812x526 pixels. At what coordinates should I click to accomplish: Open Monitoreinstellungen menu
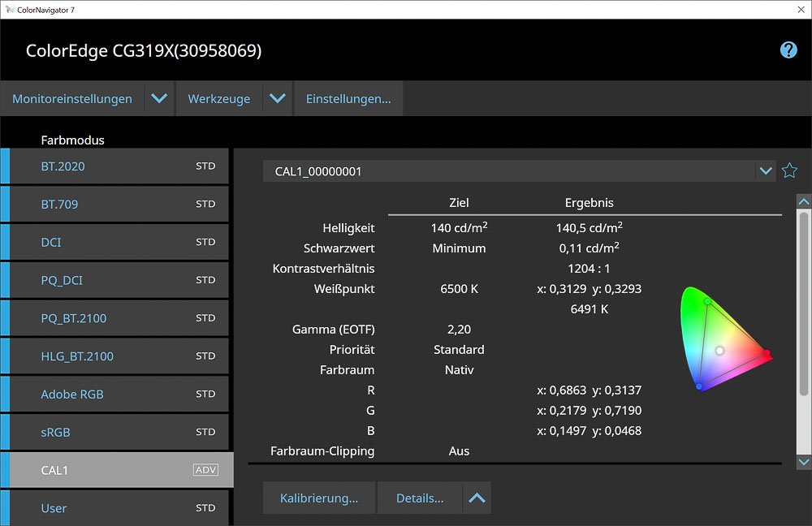click(72, 98)
